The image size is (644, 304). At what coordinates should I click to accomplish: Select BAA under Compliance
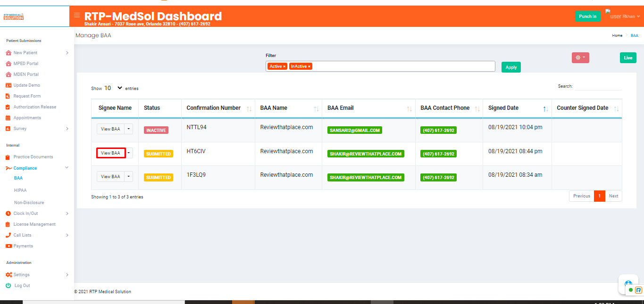(x=18, y=178)
